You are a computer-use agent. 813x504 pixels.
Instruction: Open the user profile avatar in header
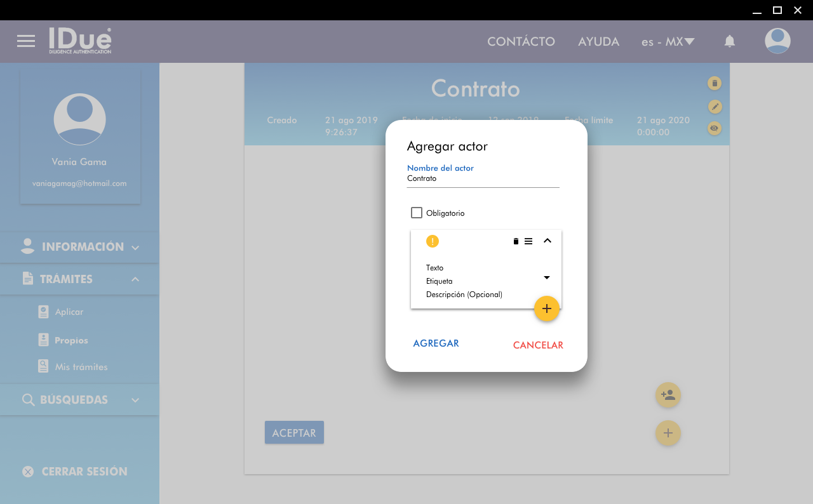point(777,41)
